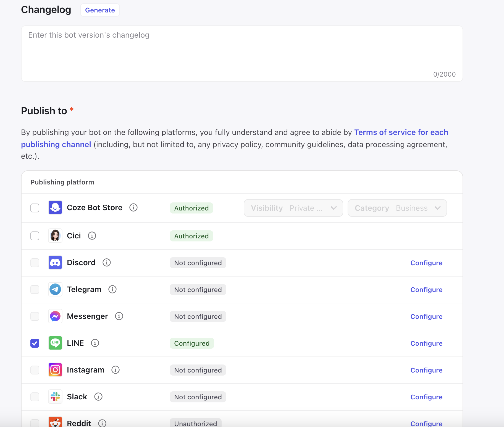
Task: Check the Cici platform checkbox
Action: click(35, 236)
